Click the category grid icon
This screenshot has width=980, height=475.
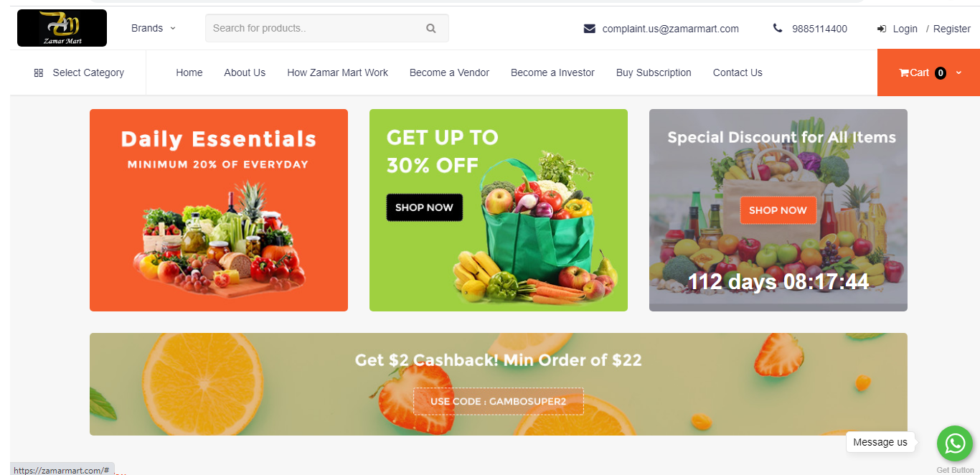pos(39,72)
